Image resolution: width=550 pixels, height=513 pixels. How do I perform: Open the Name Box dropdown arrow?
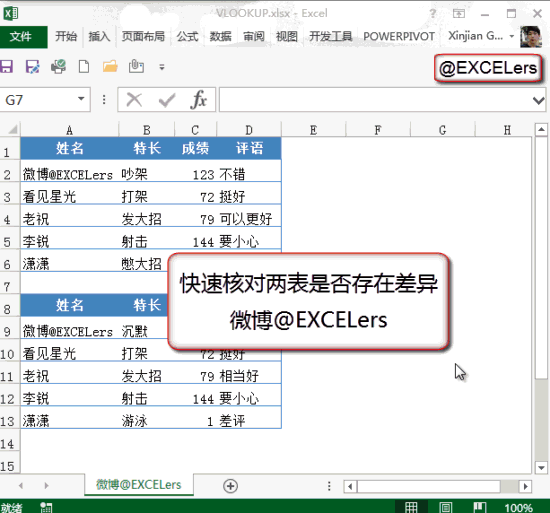[81, 99]
